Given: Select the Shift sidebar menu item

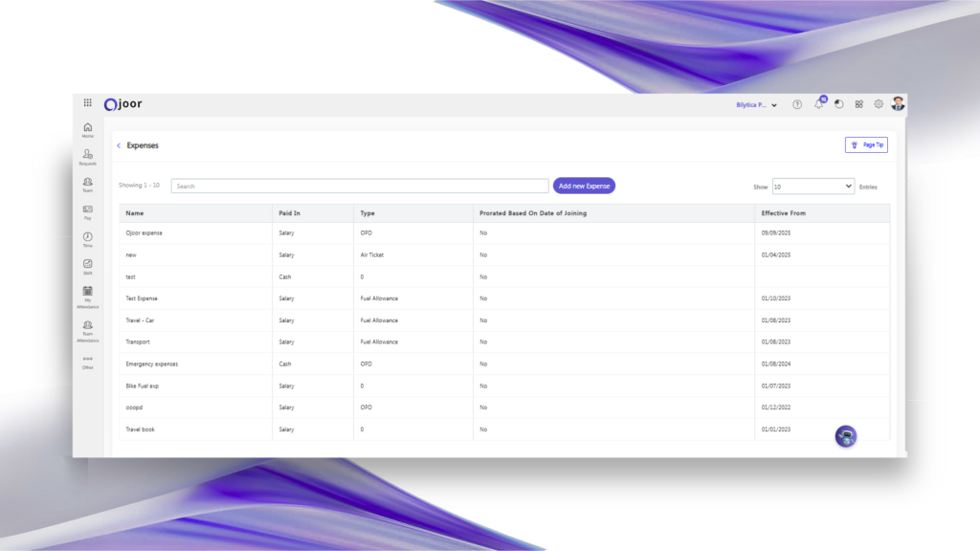Looking at the screenshot, I should 88,265.
